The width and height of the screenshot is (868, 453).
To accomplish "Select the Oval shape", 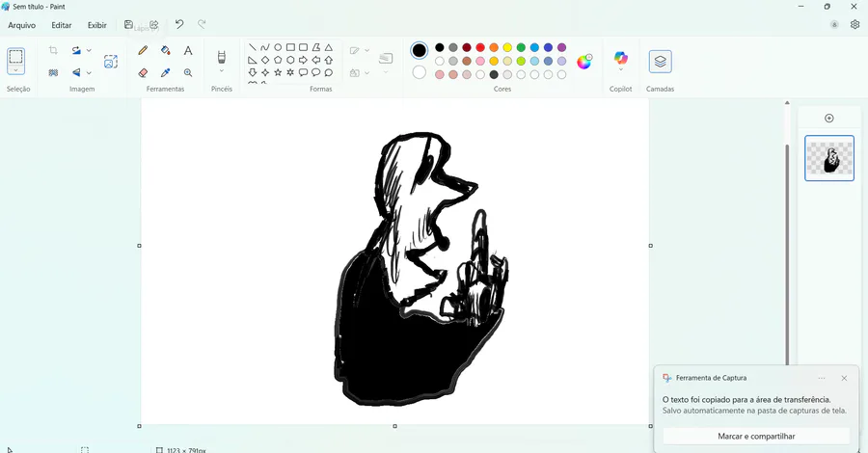I will pyautogui.click(x=278, y=47).
